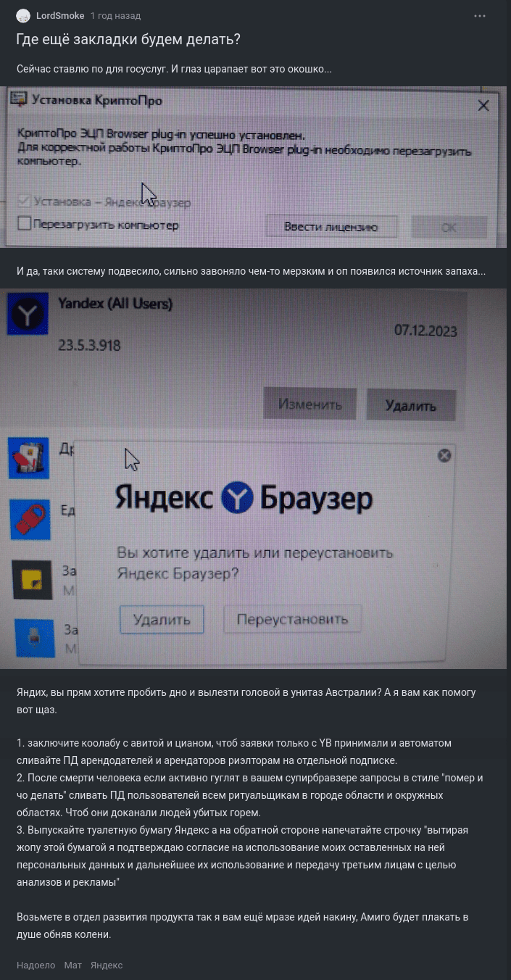Screen dimensions: 511x980
Task: Click the 'Изменить' button
Action: pos(309,404)
